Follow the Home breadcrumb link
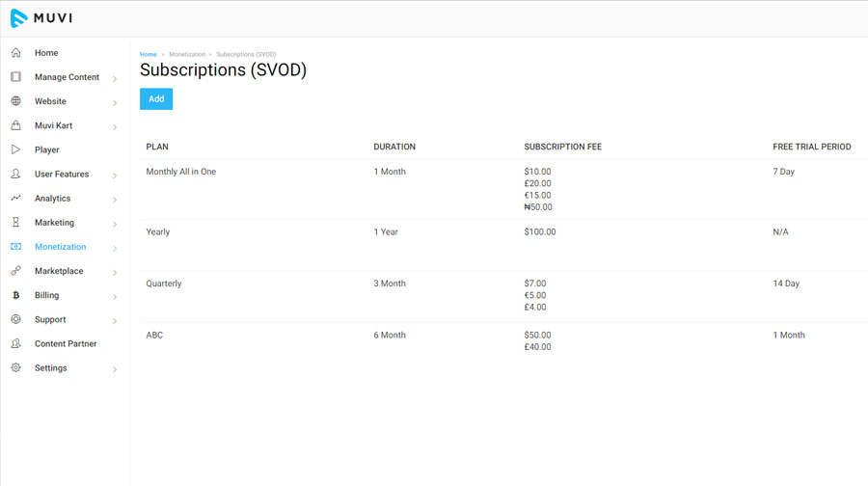 click(148, 54)
